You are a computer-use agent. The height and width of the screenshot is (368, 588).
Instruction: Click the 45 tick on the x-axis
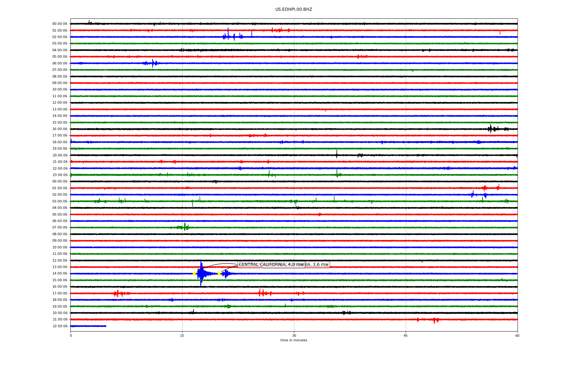[405, 335]
